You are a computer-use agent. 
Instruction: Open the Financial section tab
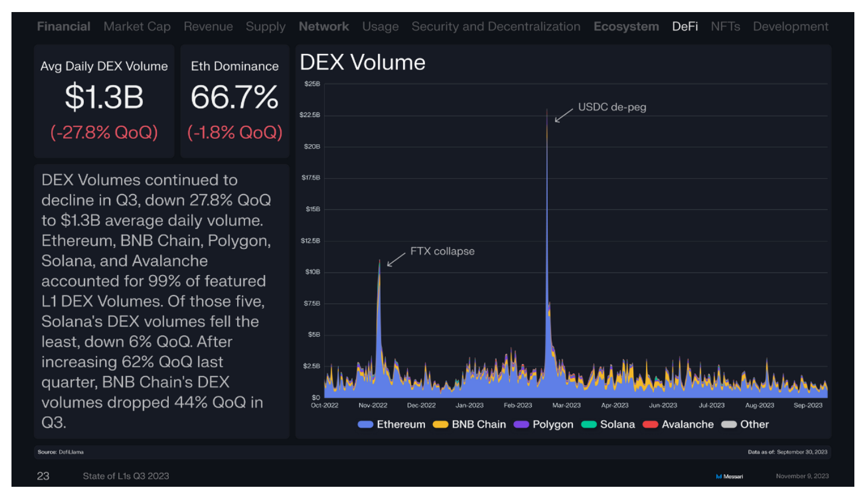click(x=64, y=26)
